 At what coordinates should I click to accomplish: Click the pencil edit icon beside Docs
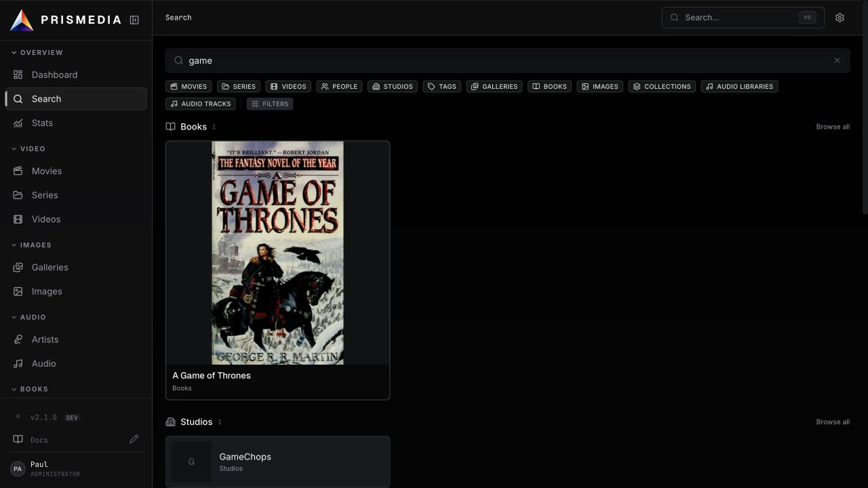(134, 439)
